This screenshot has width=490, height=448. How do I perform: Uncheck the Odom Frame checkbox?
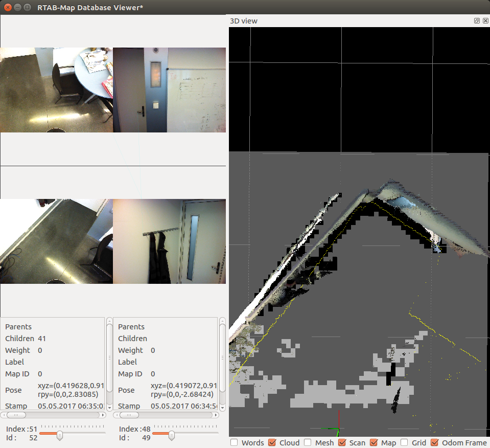point(435,442)
